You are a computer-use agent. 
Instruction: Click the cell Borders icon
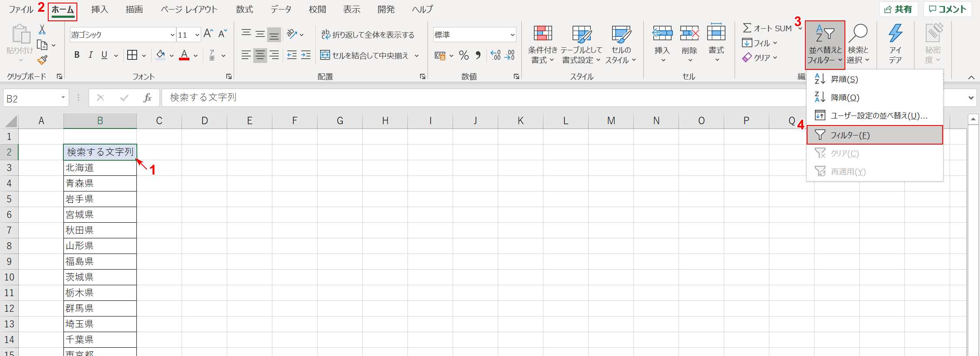click(x=132, y=55)
